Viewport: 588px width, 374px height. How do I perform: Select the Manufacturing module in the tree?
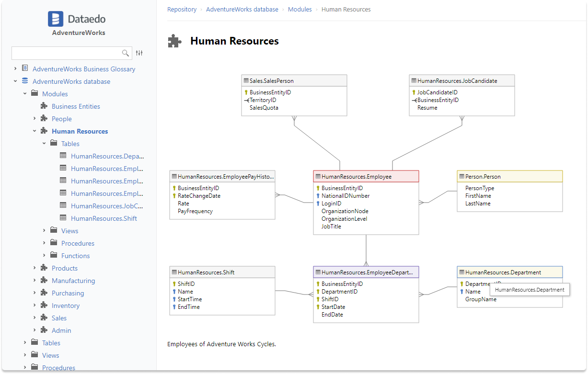point(73,281)
